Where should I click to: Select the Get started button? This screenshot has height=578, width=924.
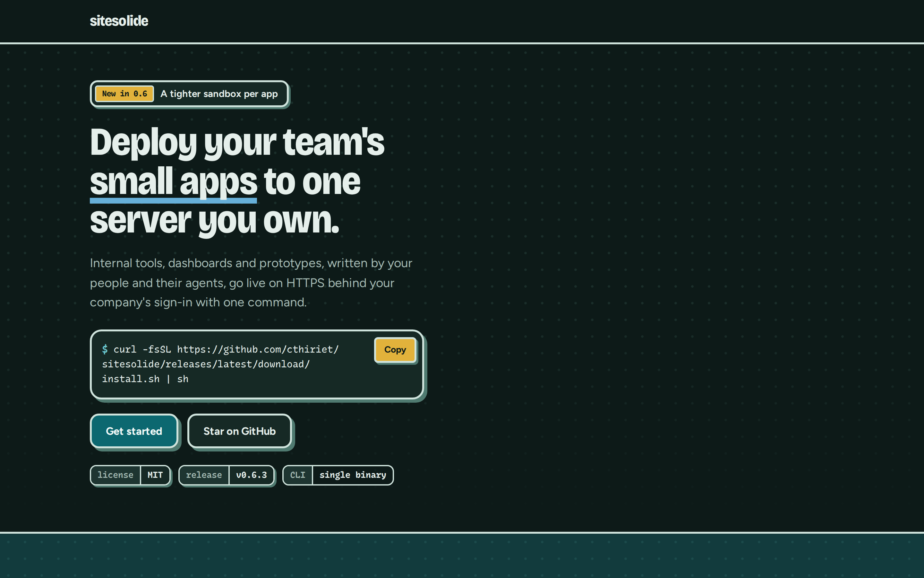pyautogui.click(x=134, y=431)
